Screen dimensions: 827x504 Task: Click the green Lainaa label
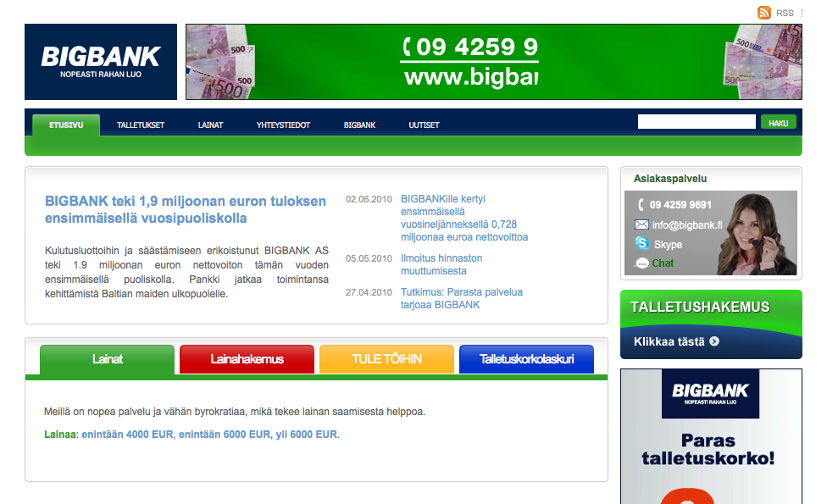pos(60,435)
